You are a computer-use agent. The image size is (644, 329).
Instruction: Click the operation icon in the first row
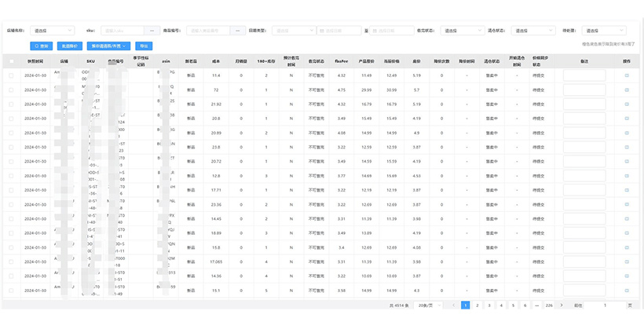[x=626, y=75]
